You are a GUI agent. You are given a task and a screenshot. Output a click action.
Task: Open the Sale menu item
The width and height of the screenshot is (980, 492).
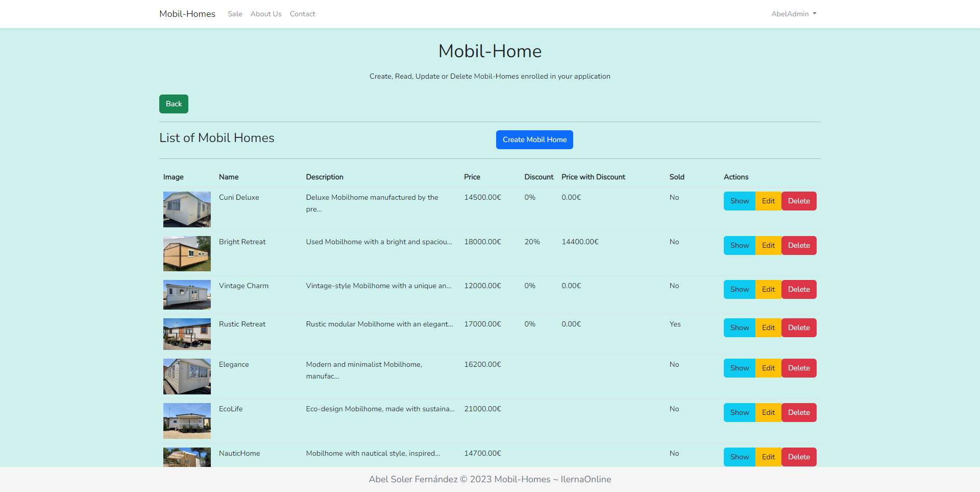(235, 14)
